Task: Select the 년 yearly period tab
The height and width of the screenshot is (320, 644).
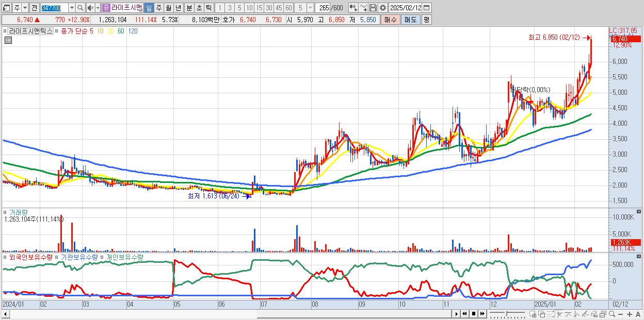Action: point(178,8)
